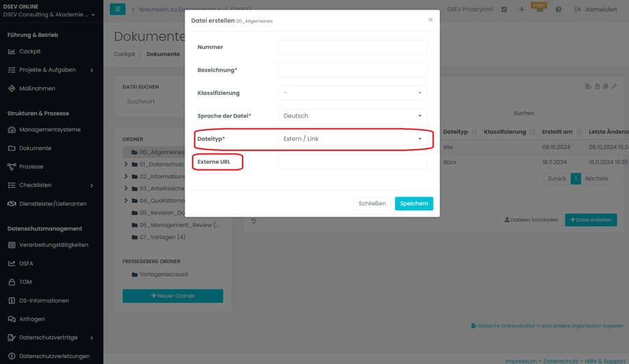Click into the Bezeichnung text field
629x364 pixels.
coord(352,70)
